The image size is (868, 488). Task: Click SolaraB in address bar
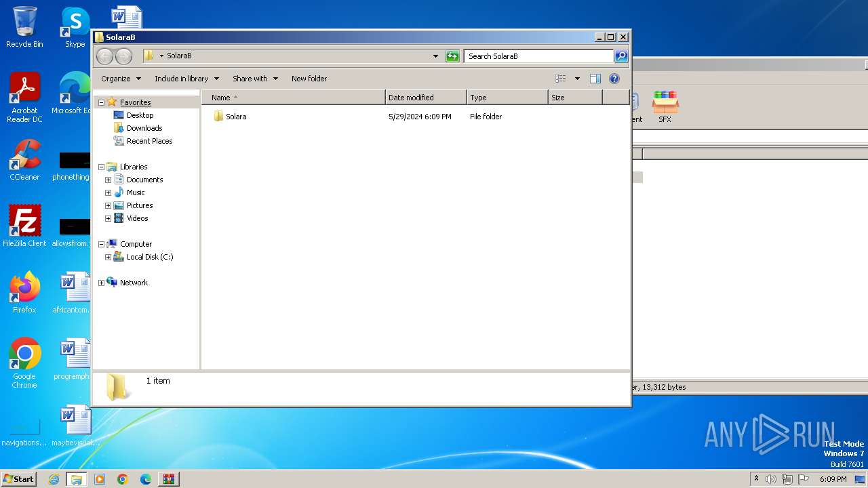pos(179,56)
